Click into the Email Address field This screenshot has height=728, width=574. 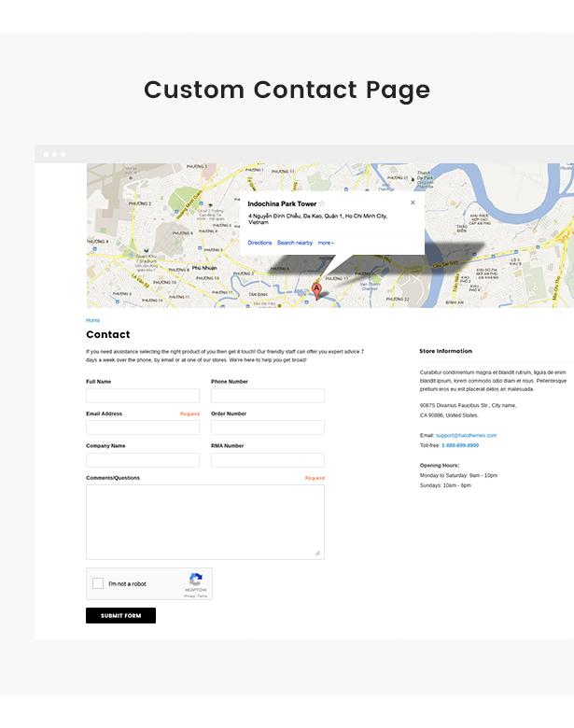click(x=143, y=427)
